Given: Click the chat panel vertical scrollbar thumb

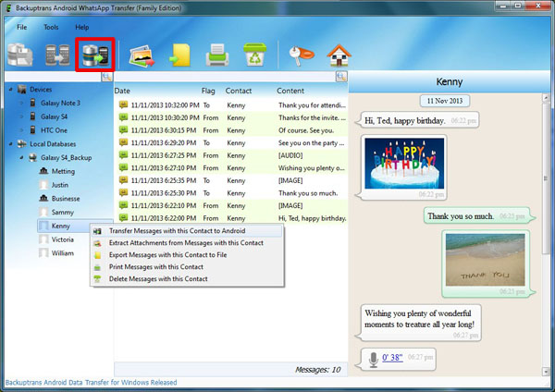Looking at the screenshot, I should pyautogui.click(x=546, y=178).
